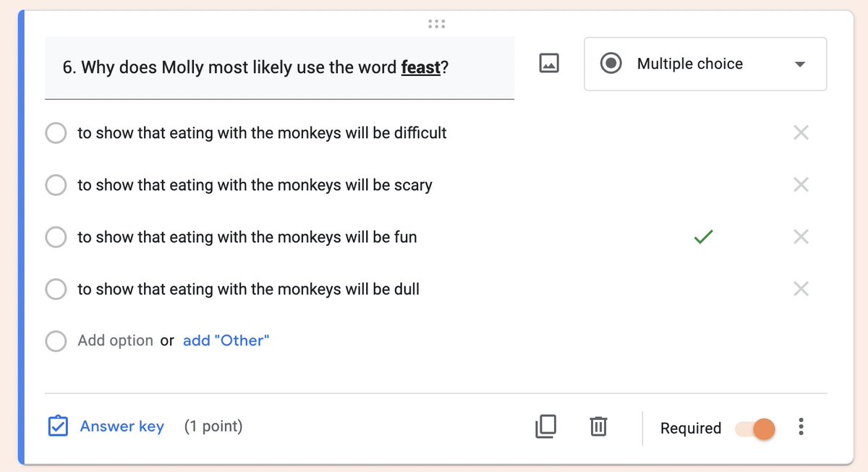Edit option text 'will be scary'
This screenshot has height=472, width=868.
point(255,185)
